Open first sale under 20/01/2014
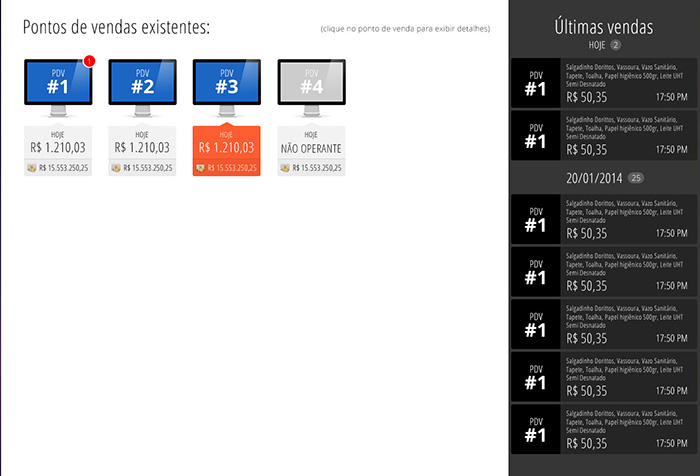The width and height of the screenshot is (700, 476). coord(603,217)
